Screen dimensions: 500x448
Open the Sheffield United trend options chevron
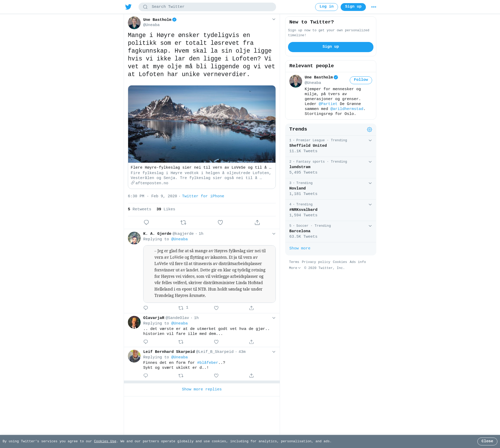pyautogui.click(x=370, y=140)
